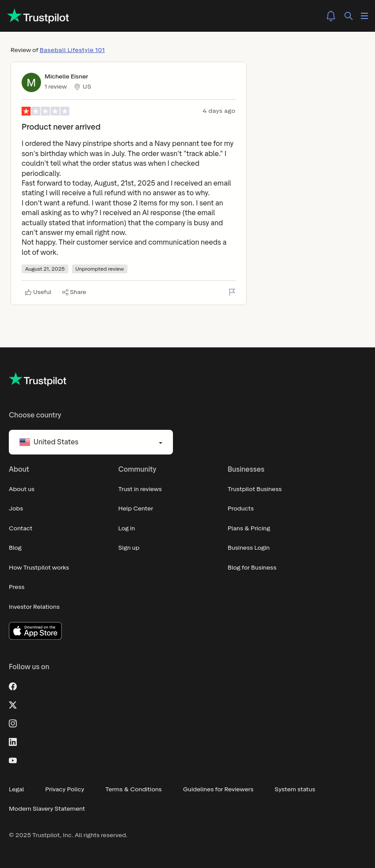Open Michelle Eisner's profile name

point(66,77)
